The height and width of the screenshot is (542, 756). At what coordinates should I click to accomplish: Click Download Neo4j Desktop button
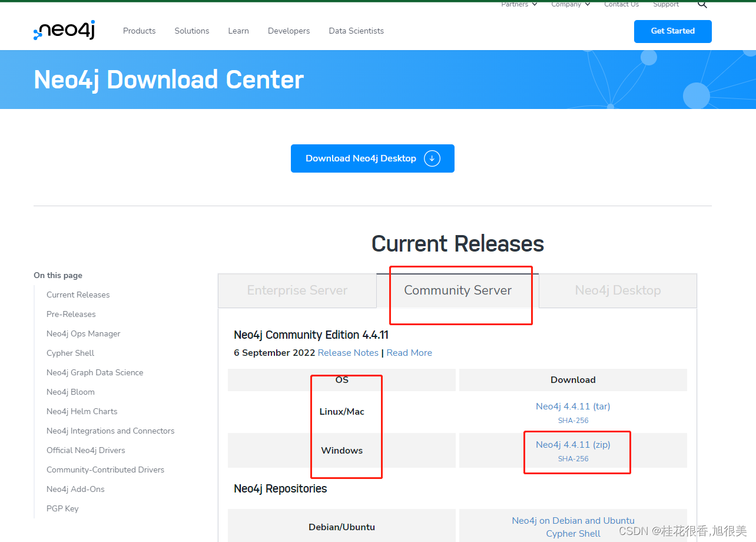point(373,158)
